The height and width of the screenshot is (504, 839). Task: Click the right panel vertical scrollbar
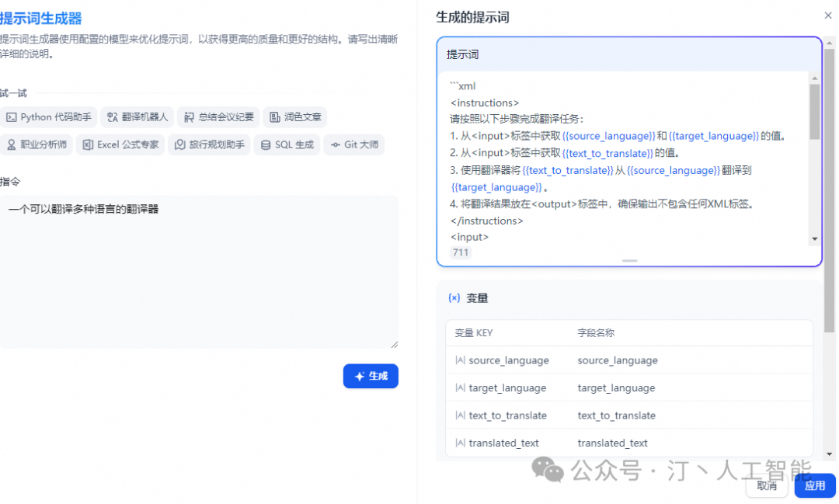click(x=830, y=190)
